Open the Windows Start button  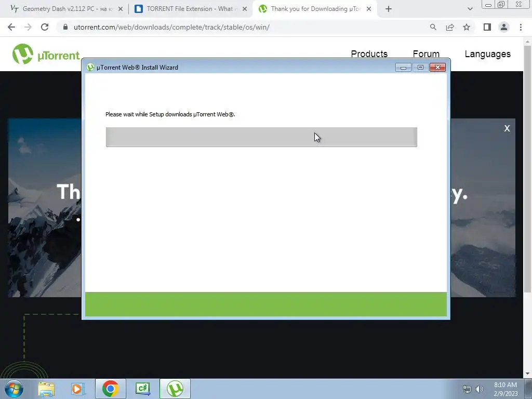coord(14,389)
